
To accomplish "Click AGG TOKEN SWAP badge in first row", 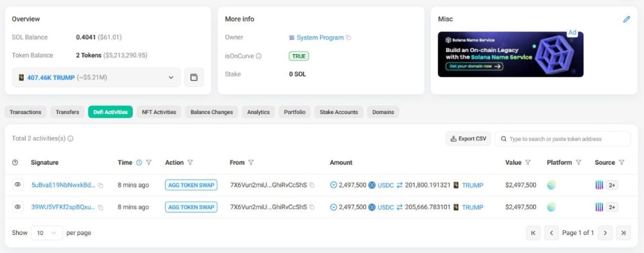I will (x=191, y=185).
